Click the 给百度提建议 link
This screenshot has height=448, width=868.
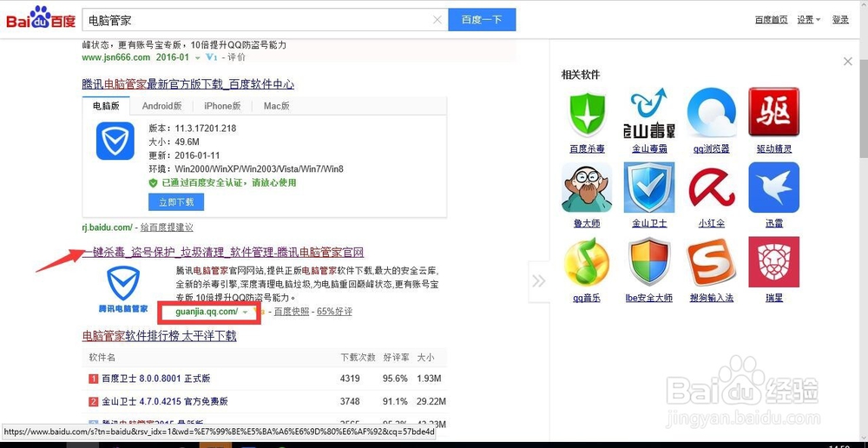coord(167,227)
